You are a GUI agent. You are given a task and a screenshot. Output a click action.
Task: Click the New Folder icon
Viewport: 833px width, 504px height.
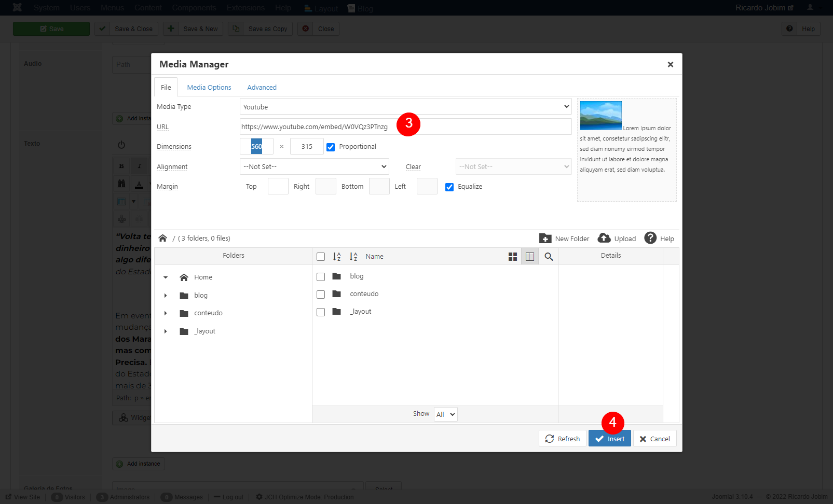545,239
